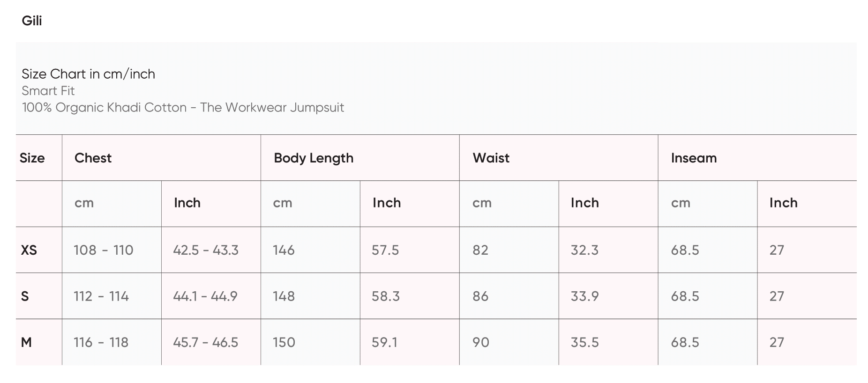868x383 pixels.
Task: Select the Inseam column header
Action: pos(694,158)
